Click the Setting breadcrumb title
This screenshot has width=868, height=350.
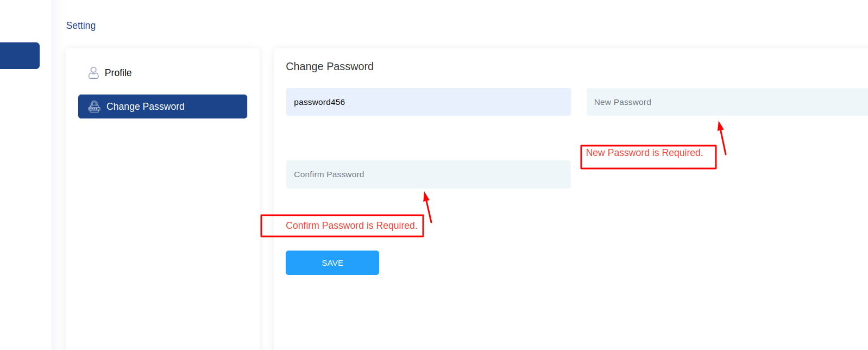(81, 26)
